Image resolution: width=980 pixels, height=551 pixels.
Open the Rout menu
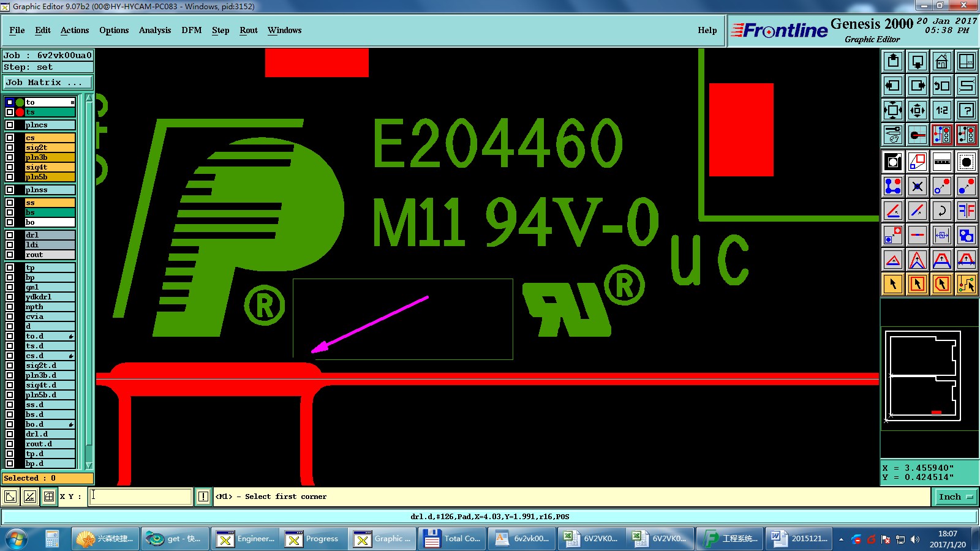tap(249, 30)
